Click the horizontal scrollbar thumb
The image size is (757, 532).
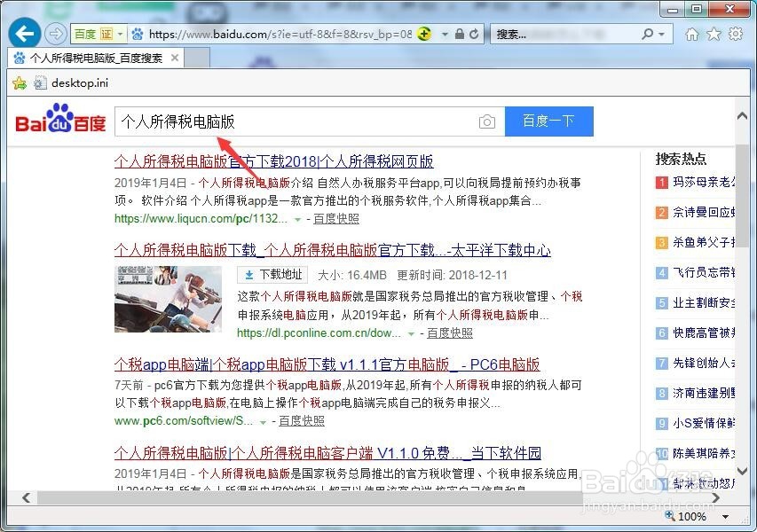click(x=309, y=497)
